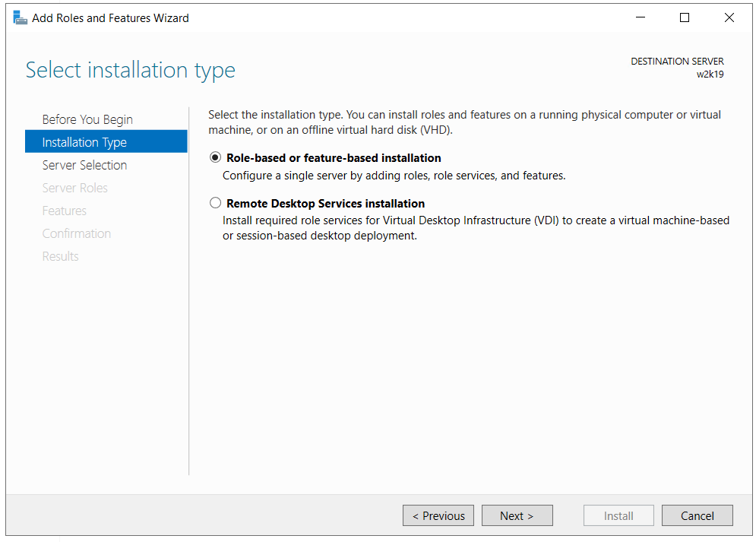Click the disabled Install button
This screenshot has width=756, height=542.
tap(618, 515)
